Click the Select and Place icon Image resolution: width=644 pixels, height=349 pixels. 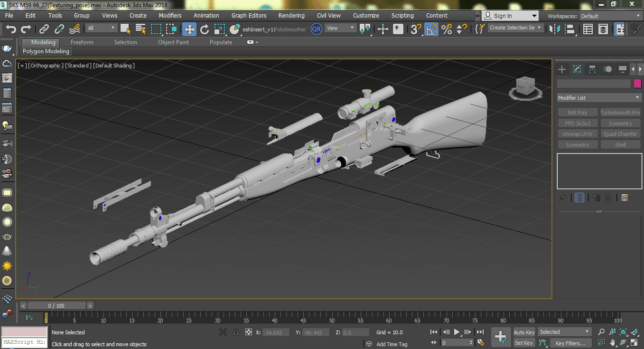(x=234, y=29)
